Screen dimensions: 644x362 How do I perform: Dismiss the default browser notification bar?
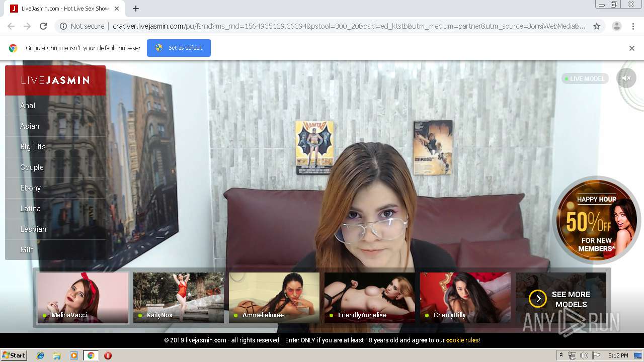tap(632, 48)
